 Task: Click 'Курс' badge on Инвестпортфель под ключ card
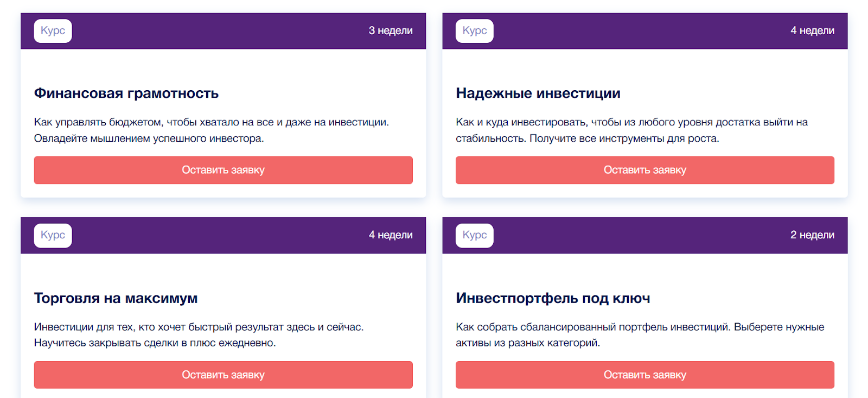tap(474, 236)
